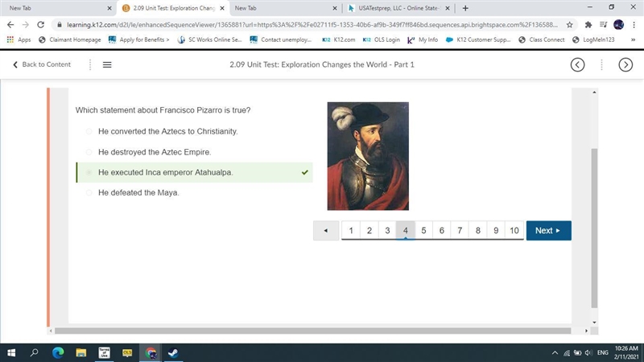The width and height of the screenshot is (644, 362).
Task: Open the Chrome three-dot menu
Action: 634,25
